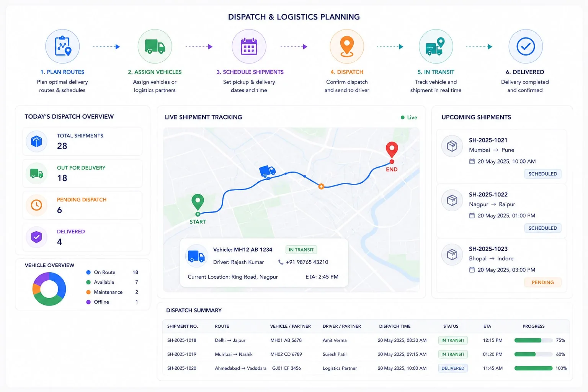Select shipment number SH-2025-1019 in table

point(182,354)
